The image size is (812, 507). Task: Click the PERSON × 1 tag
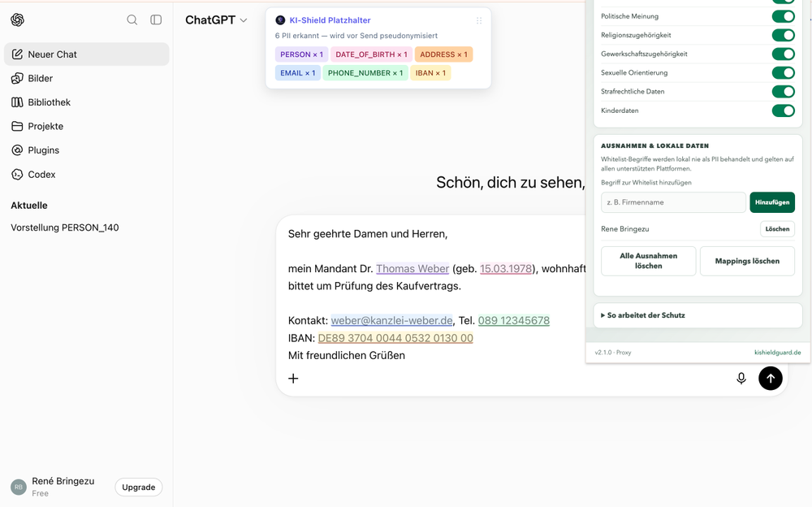[301, 54]
